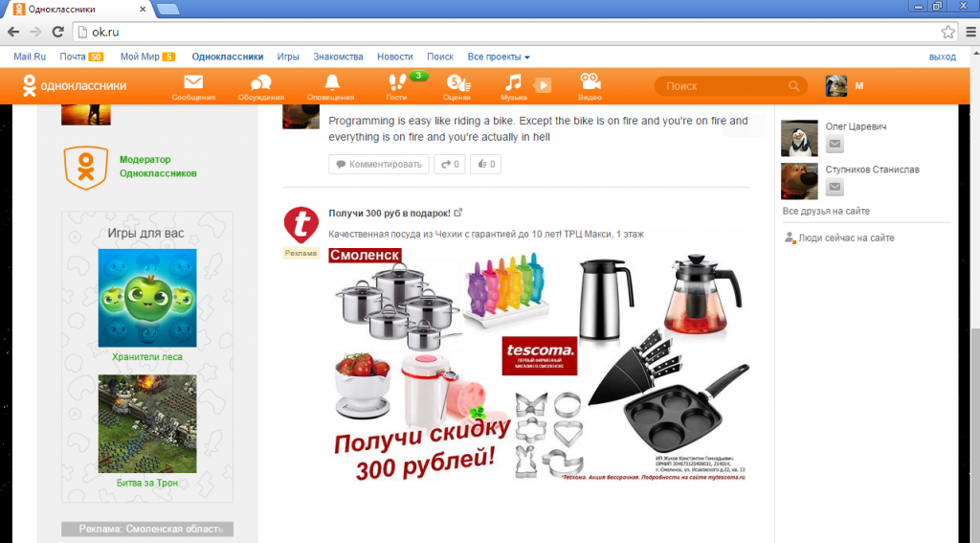The height and width of the screenshot is (543, 980).
Task: Open Поиск in top bar
Action: click(440, 57)
